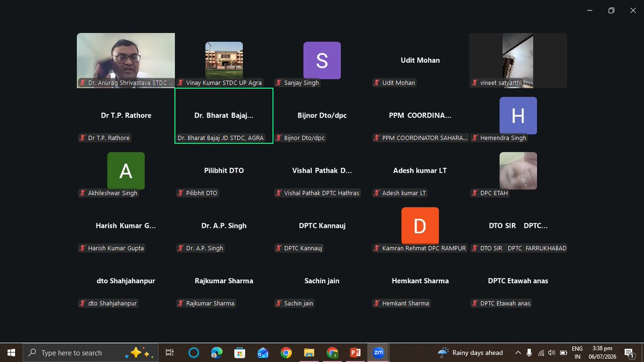Viewport: 644px width, 362px height.
Task: Select Dr. Anurag Shrivastava's video tile
Action: click(126, 61)
